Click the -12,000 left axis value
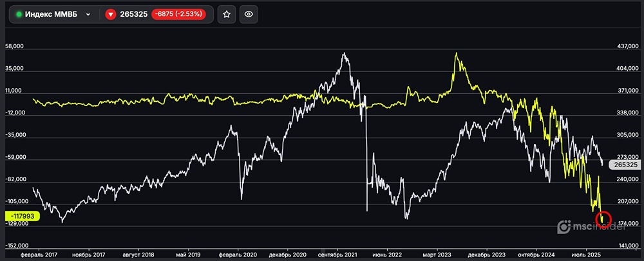Screen dimensions: 644x261 (x=15, y=113)
